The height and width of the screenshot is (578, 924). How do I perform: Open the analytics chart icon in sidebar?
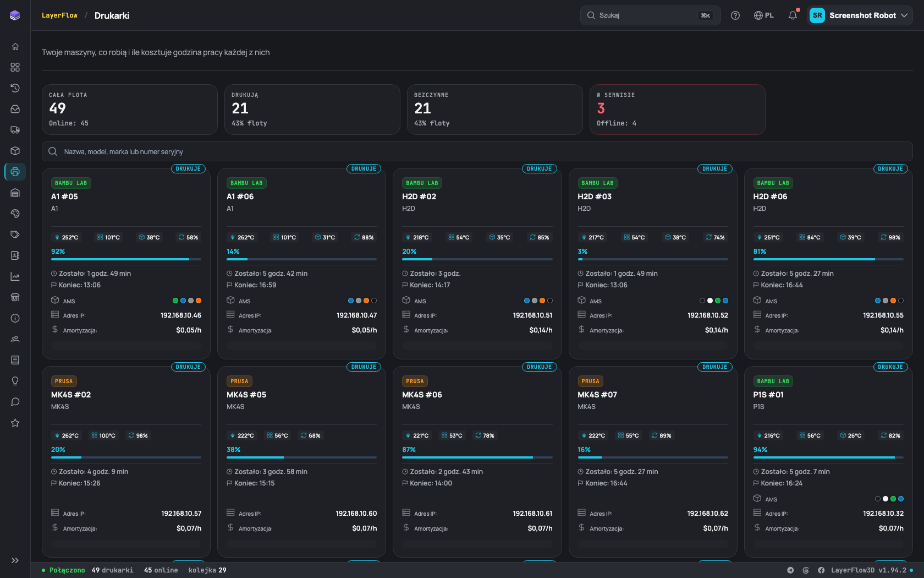pyautogui.click(x=15, y=276)
